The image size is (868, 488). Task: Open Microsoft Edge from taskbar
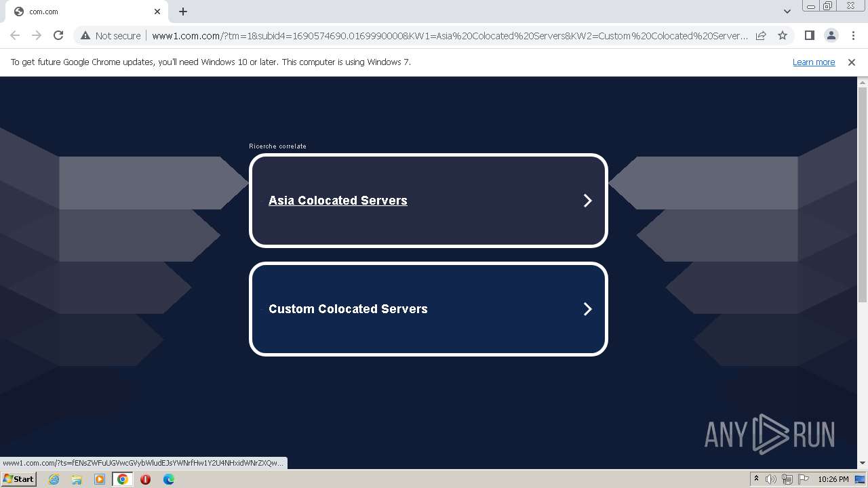click(168, 479)
